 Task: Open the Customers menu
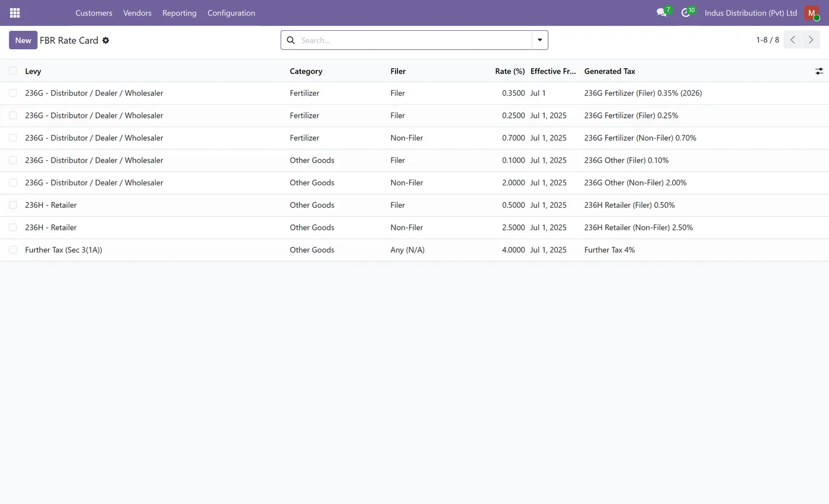pyautogui.click(x=94, y=12)
